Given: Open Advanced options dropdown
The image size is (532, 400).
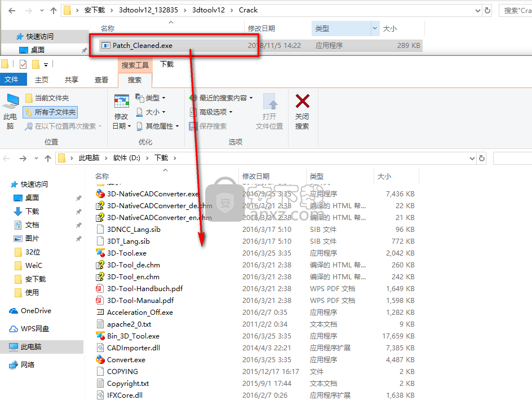Looking at the screenshot, I should [211, 112].
